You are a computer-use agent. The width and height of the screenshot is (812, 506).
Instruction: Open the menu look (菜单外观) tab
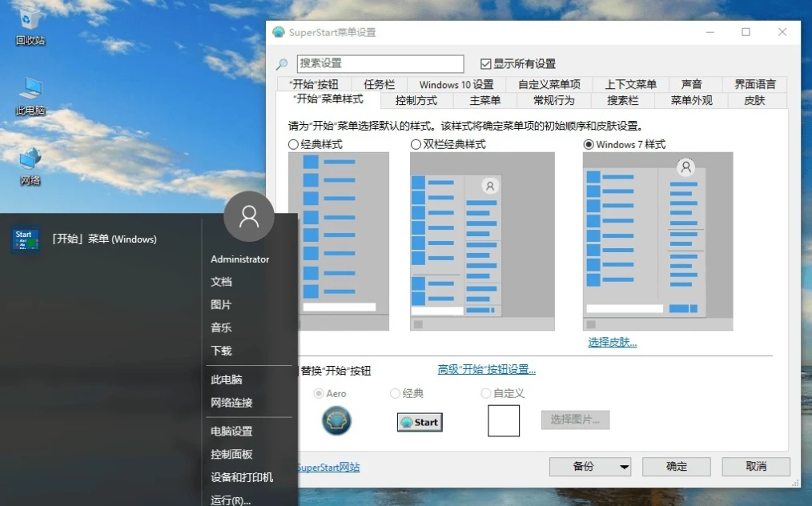tap(691, 100)
